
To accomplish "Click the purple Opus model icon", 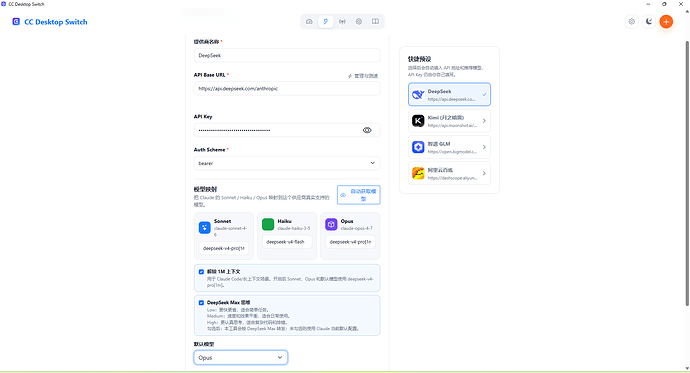I will (331, 224).
